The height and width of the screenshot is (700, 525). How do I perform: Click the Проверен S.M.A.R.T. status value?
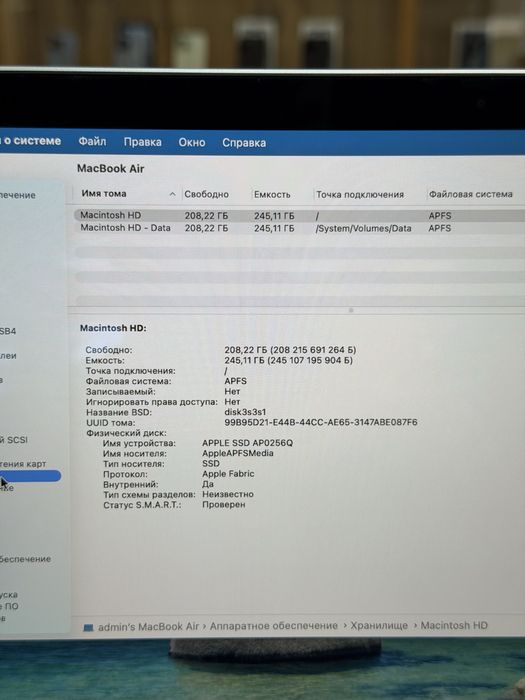tap(224, 504)
